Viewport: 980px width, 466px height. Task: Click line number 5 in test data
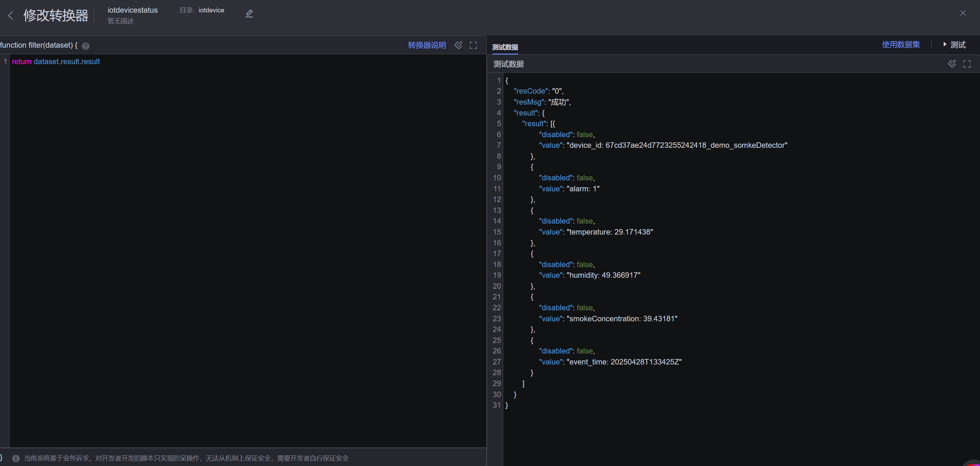click(x=499, y=124)
